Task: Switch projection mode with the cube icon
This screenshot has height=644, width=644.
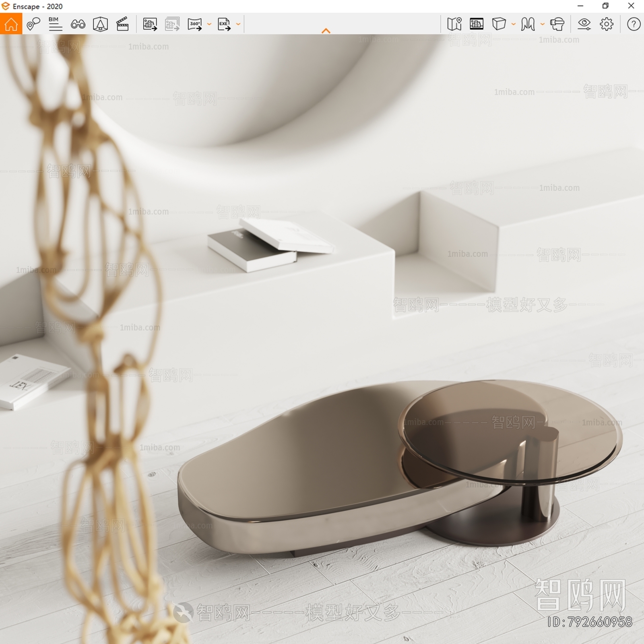Action: pos(499,24)
